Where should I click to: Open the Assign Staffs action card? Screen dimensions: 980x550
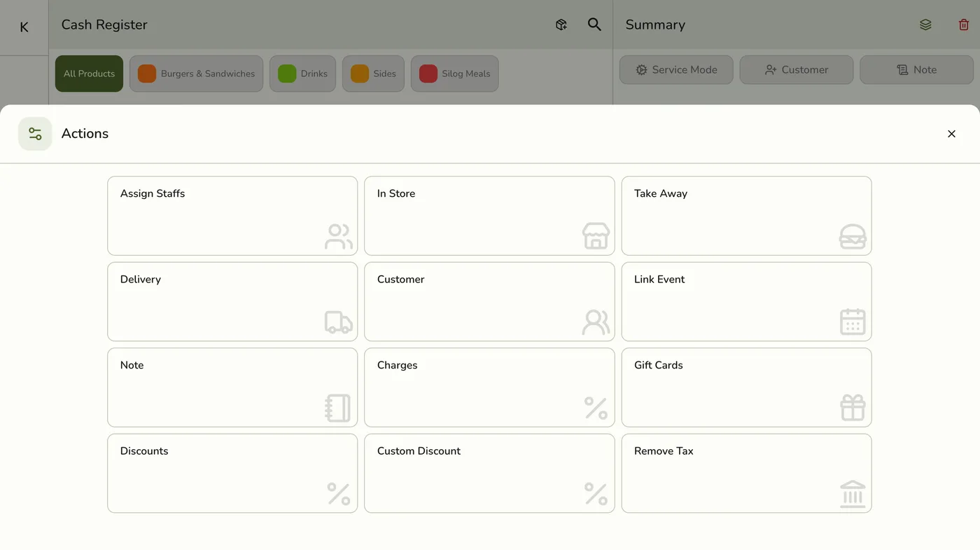point(232,216)
